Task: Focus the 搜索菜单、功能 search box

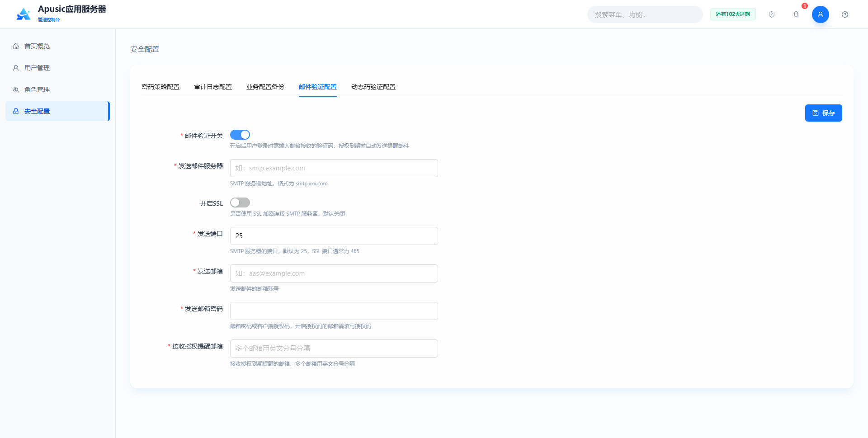Action: [x=645, y=14]
